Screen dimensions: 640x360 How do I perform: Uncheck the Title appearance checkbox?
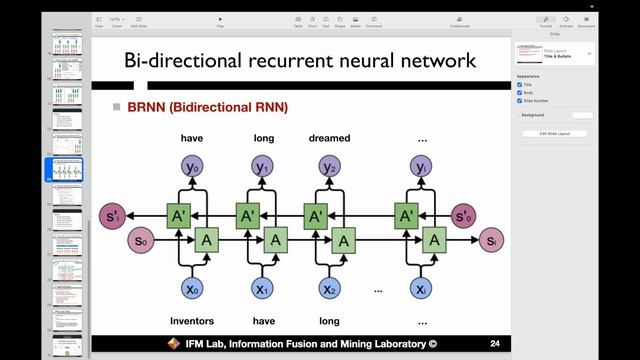click(x=520, y=84)
